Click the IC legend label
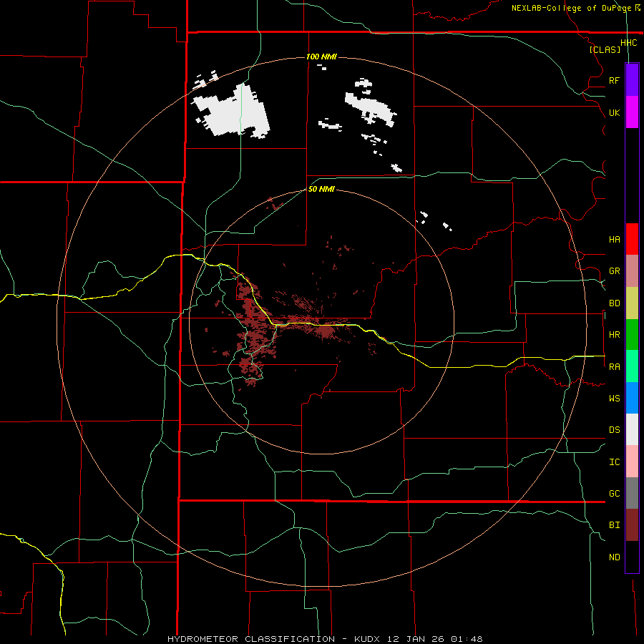 614,462
